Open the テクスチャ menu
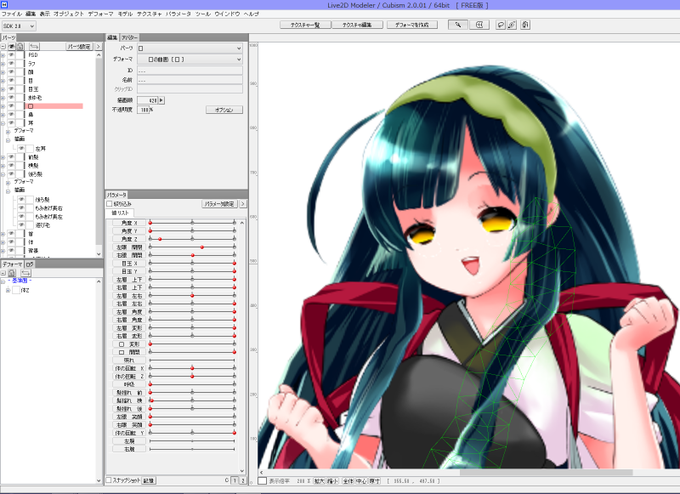Viewport: 680px width, 494px height. tap(149, 14)
